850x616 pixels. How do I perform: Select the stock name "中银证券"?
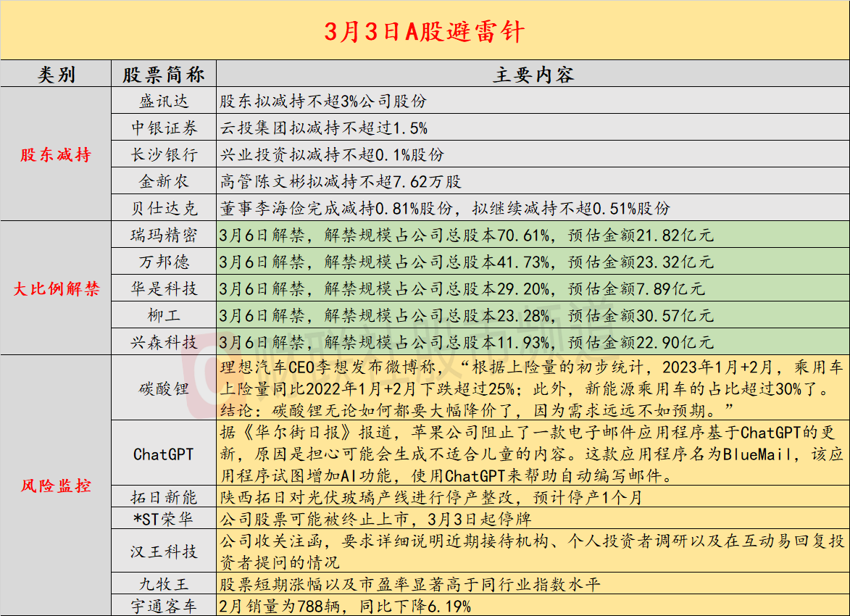tap(164, 128)
